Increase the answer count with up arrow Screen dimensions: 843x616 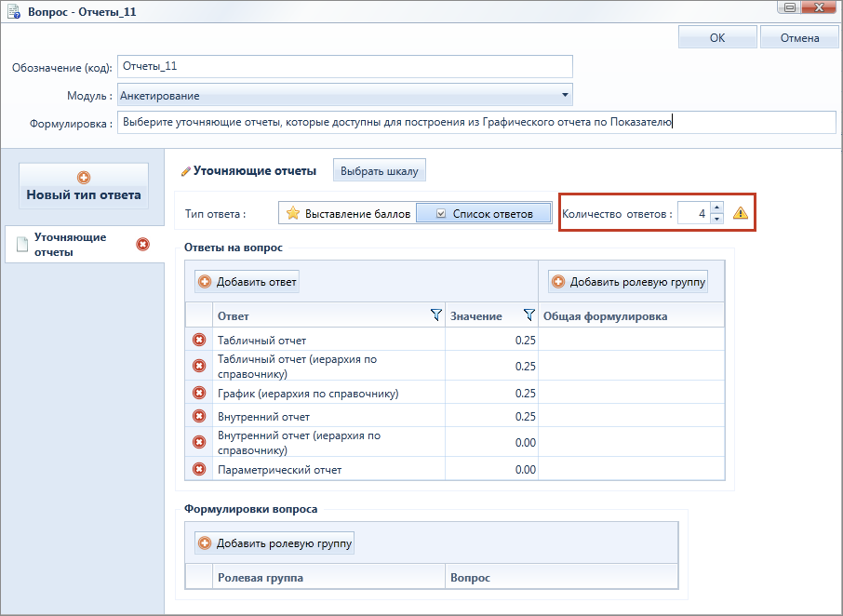pyautogui.click(x=716, y=208)
